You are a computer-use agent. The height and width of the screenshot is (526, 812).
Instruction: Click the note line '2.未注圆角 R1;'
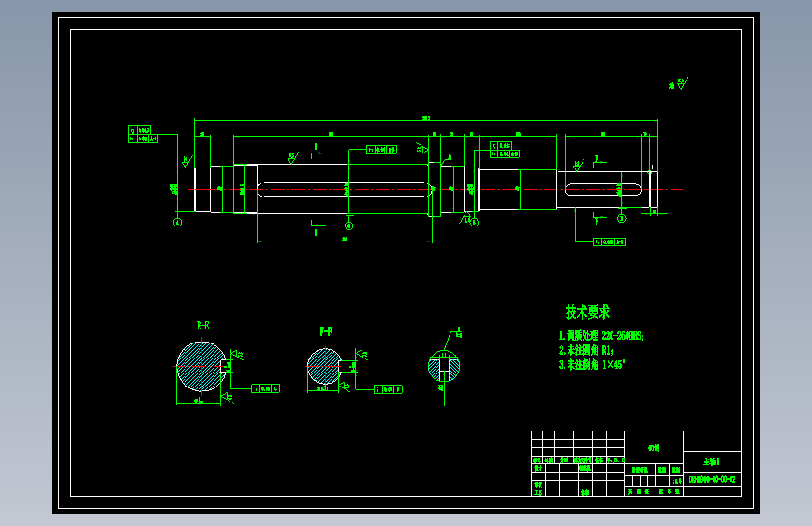click(x=585, y=350)
